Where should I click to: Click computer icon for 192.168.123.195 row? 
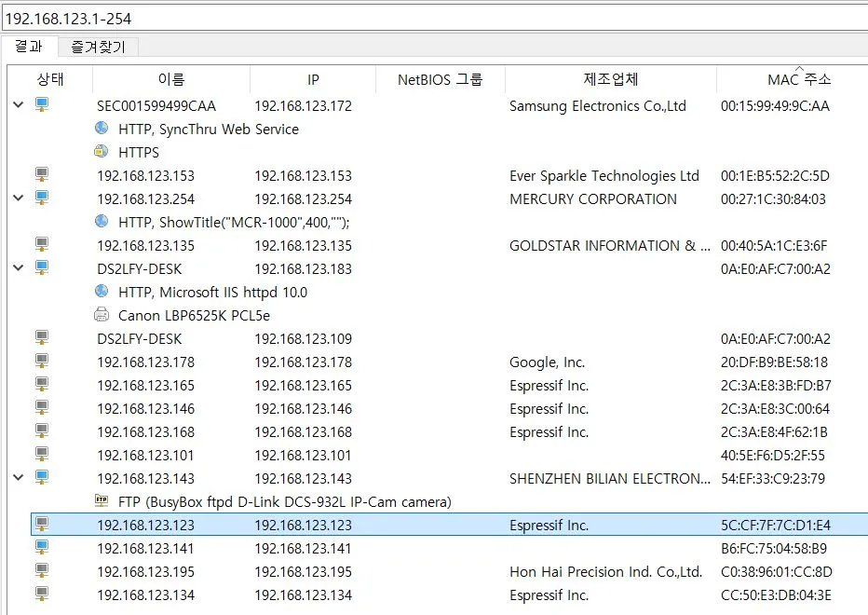point(42,570)
